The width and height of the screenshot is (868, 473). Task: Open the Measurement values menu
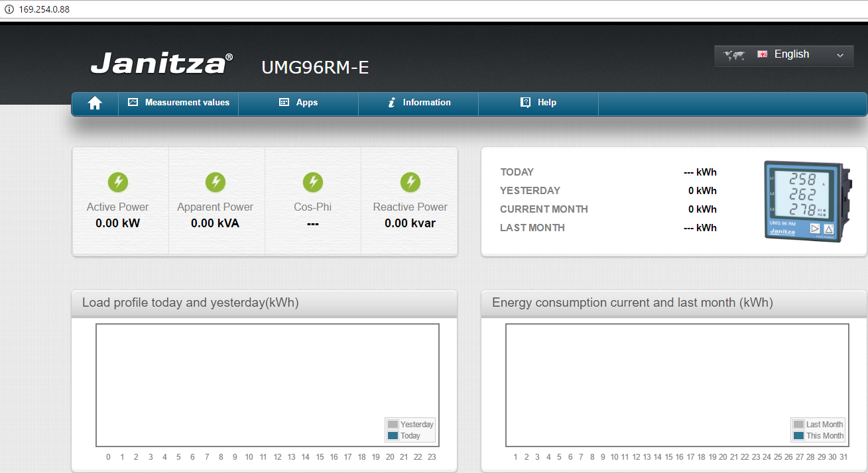click(x=178, y=103)
